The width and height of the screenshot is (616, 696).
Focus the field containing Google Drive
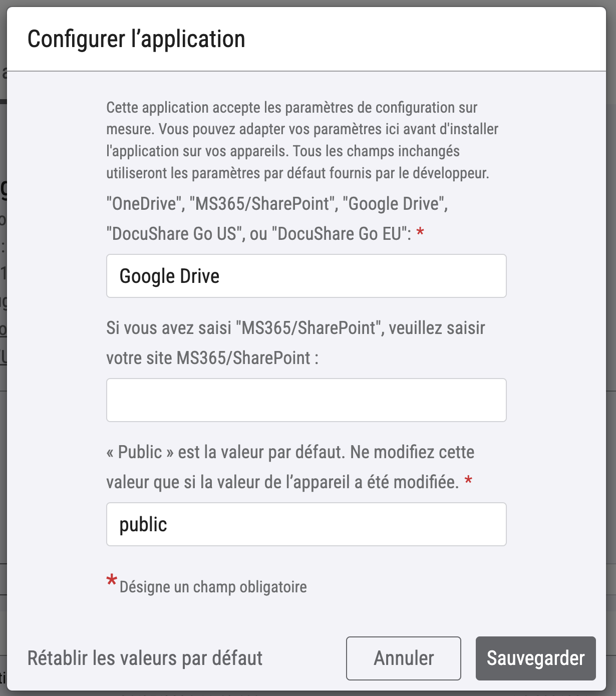tap(306, 276)
